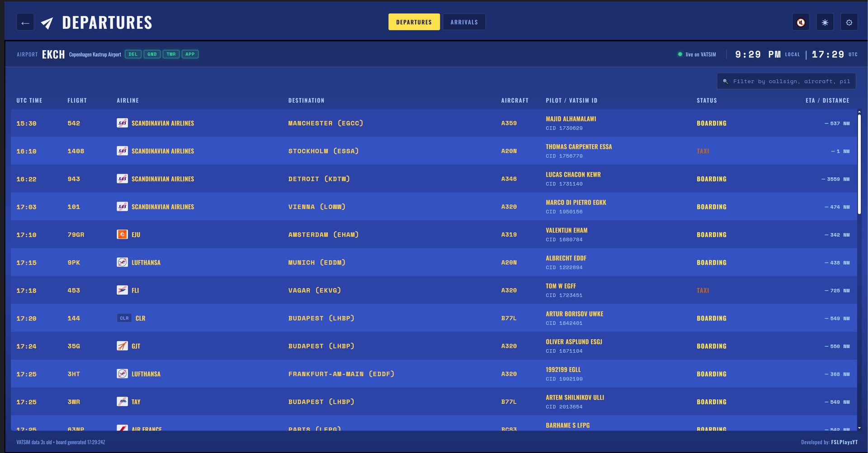The image size is (868, 453).
Task: Click the search magnifier icon in filter
Action: (726, 81)
